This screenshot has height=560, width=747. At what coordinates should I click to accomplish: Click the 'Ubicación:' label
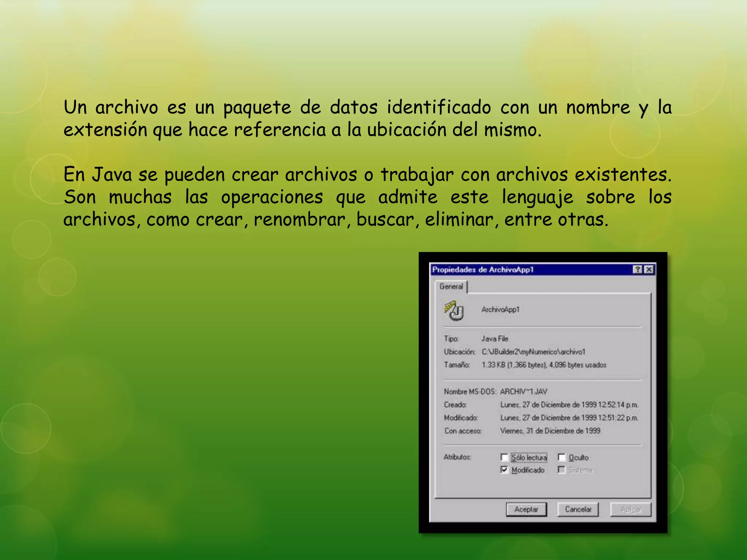pos(459,352)
